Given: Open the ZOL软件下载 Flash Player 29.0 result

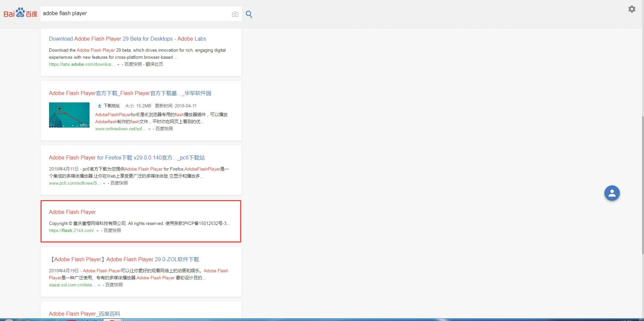Looking at the screenshot, I should coord(124,259).
